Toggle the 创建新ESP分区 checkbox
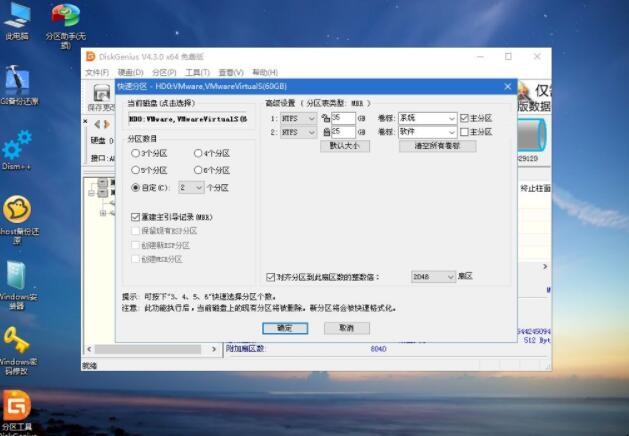 pyautogui.click(x=135, y=245)
